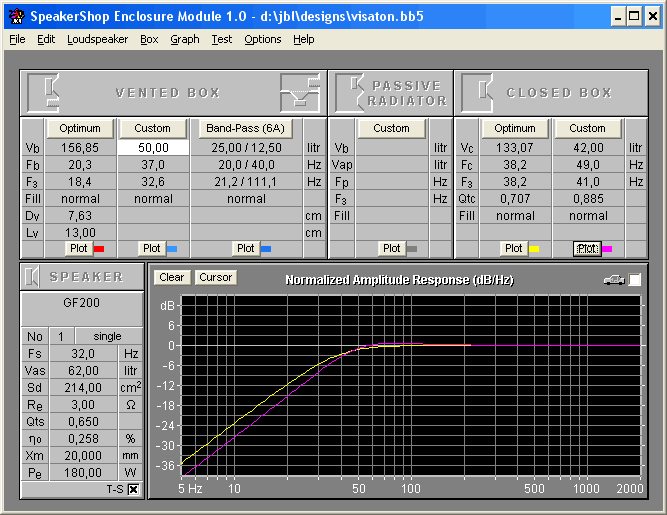Click the vented optimum Dv value 7,63
667x515 pixels.
coord(80,216)
